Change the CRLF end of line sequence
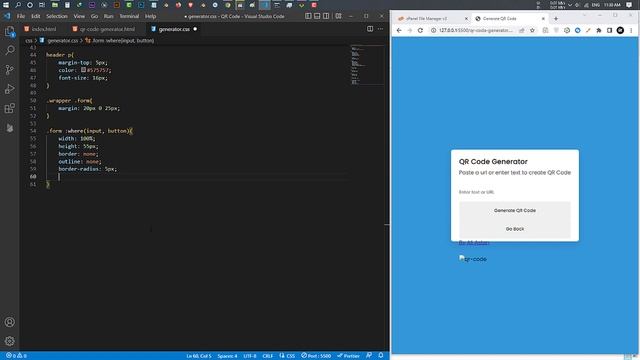The height and width of the screenshot is (360, 640). [268, 356]
